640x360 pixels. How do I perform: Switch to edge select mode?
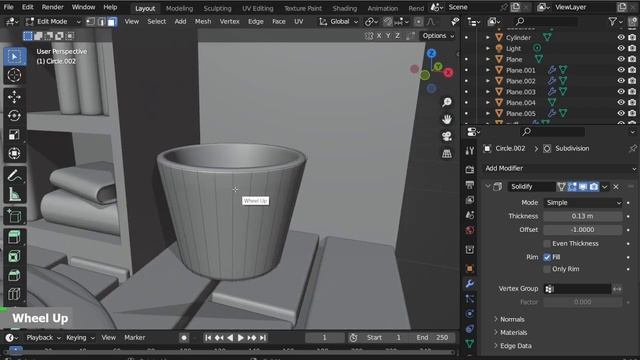(101, 22)
